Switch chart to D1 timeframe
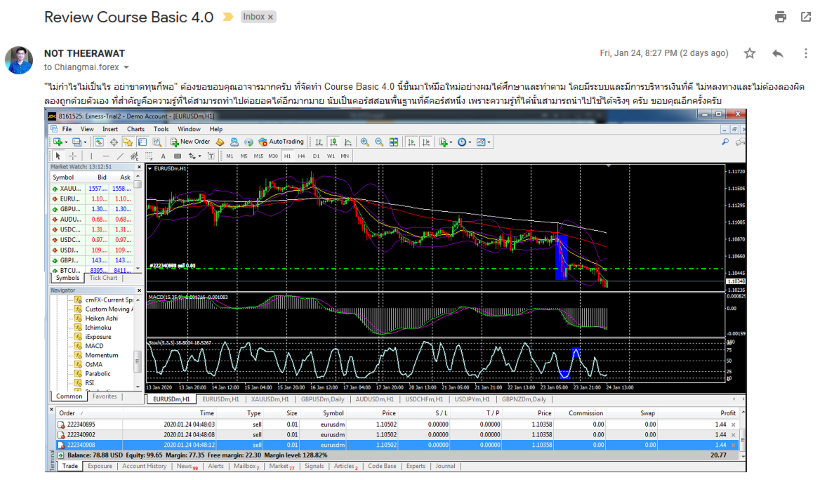The height and width of the screenshot is (480, 818). (316, 156)
